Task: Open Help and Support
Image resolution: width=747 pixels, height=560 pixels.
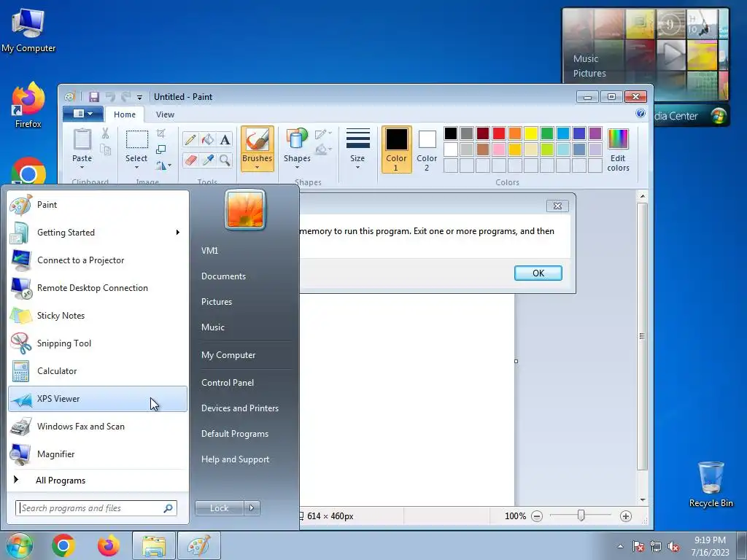Action: pos(235,459)
